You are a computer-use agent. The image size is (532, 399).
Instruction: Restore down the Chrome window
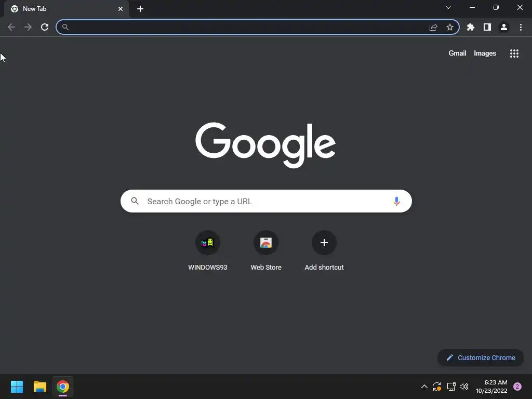[x=496, y=7]
